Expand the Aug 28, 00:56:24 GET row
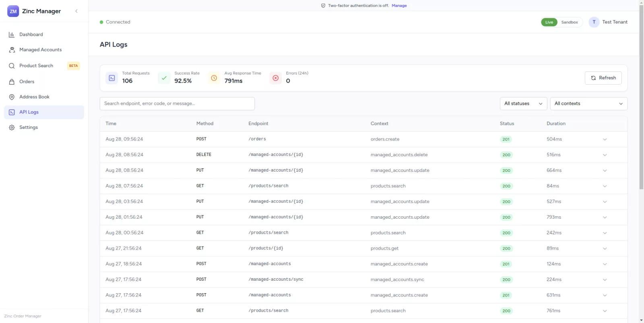 pos(605,233)
